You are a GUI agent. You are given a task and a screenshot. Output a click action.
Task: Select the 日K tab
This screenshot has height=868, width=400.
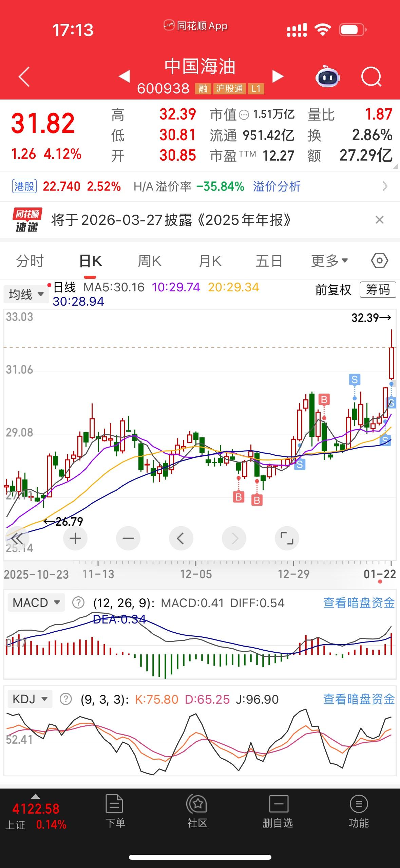90,261
